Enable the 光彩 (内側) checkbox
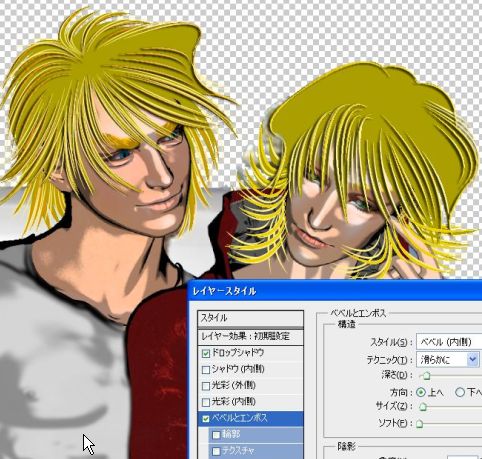 [x=206, y=402]
